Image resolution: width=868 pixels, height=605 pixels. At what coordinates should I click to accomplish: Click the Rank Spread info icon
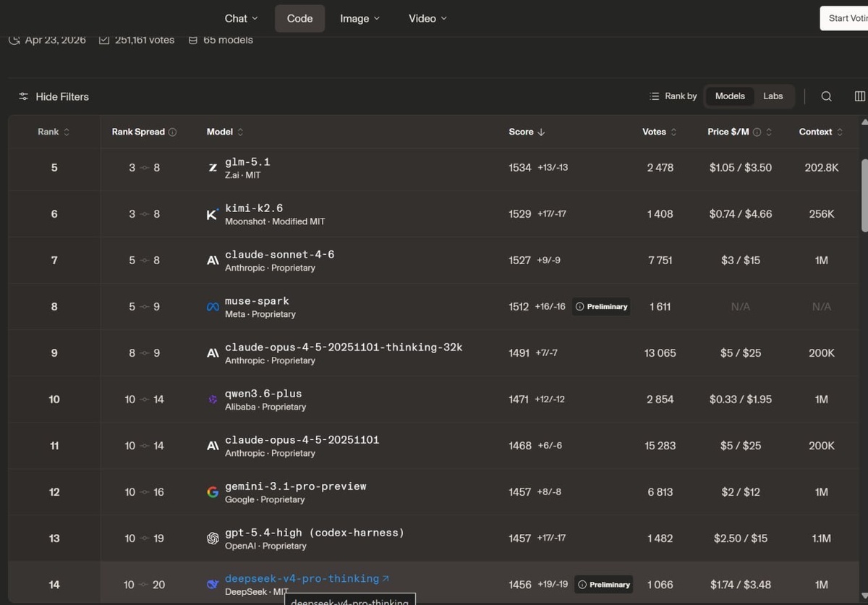pos(172,132)
